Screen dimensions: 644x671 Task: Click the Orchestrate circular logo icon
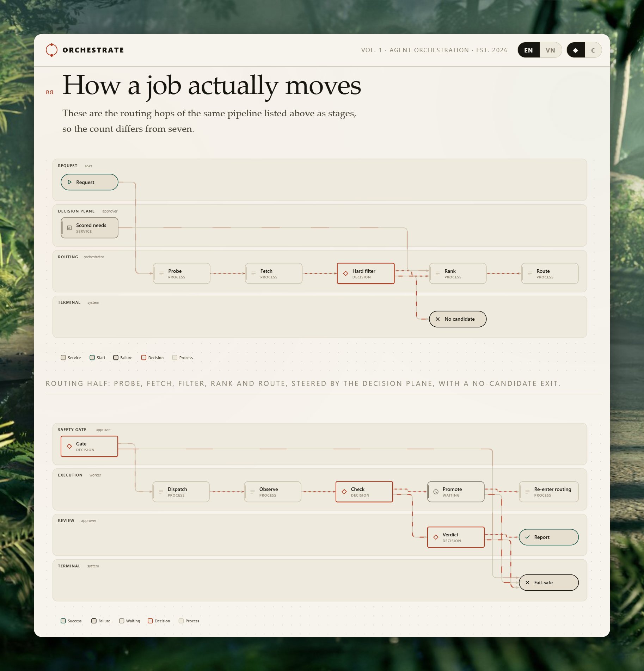pos(51,50)
